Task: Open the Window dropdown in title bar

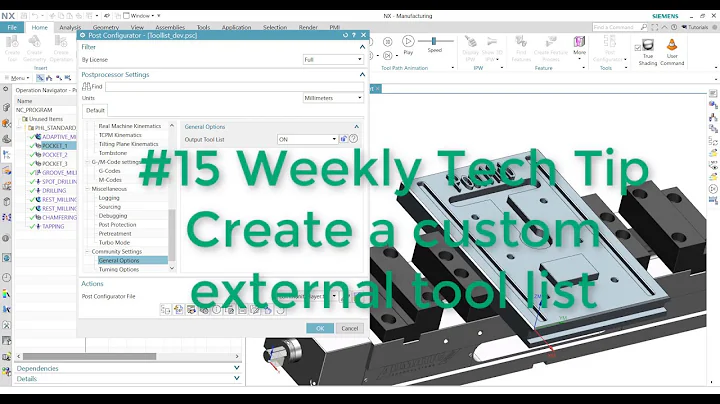Action: [140, 16]
